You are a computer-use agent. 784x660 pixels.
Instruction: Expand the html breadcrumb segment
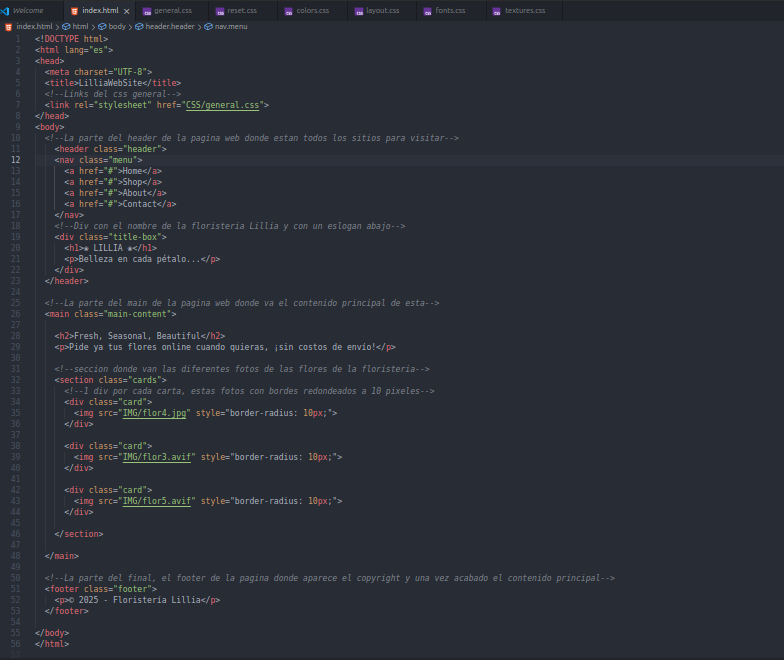[80, 26]
